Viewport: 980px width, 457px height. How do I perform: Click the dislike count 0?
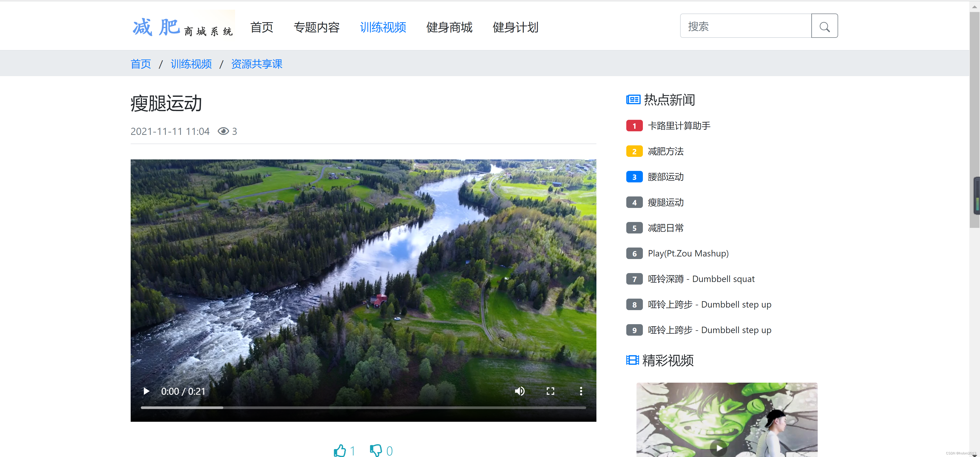click(389, 451)
